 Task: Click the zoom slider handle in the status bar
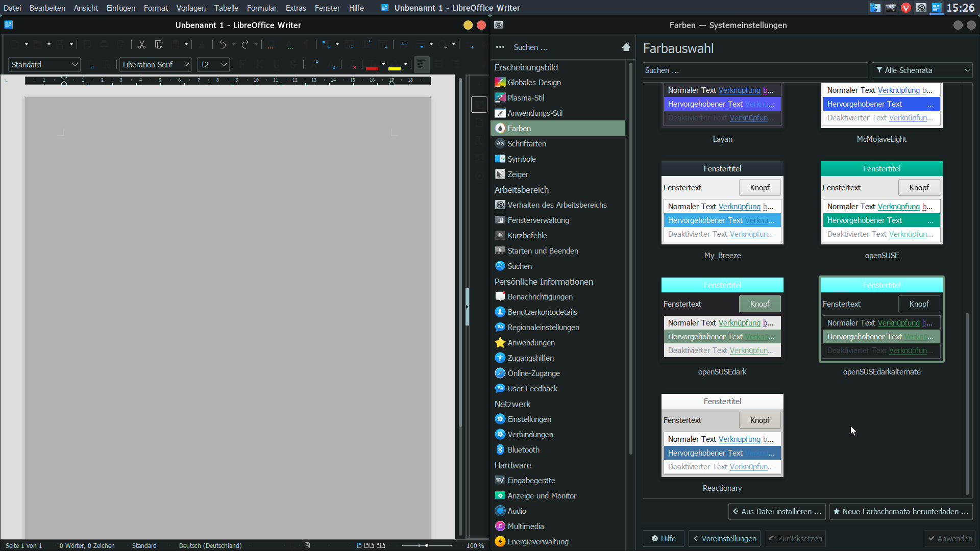pyautogui.click(x=427, y=545)
